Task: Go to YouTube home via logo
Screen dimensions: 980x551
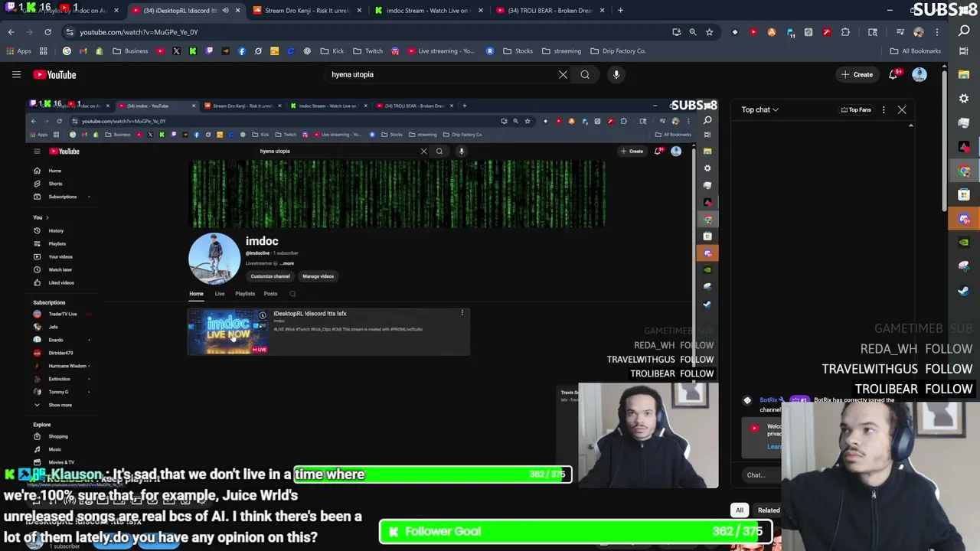Action: (54, 74)
